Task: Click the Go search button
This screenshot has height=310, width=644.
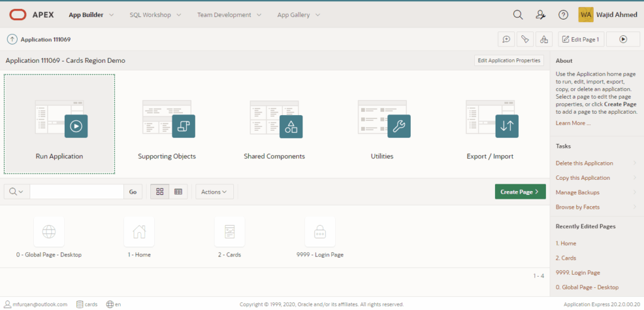Action: point(133,192)
